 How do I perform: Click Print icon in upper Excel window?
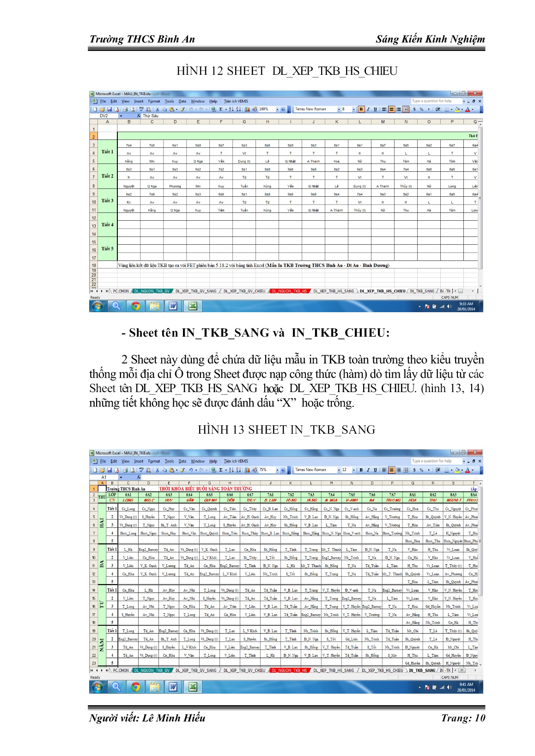[125, 109]
